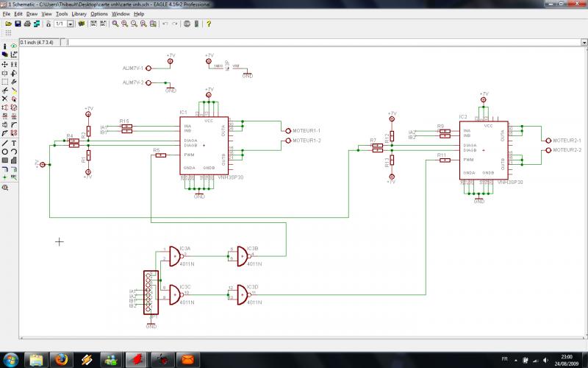Click the Zoom to fit magnifier
This screenshot has height=368, width=588.
click(x=115, y=24)
